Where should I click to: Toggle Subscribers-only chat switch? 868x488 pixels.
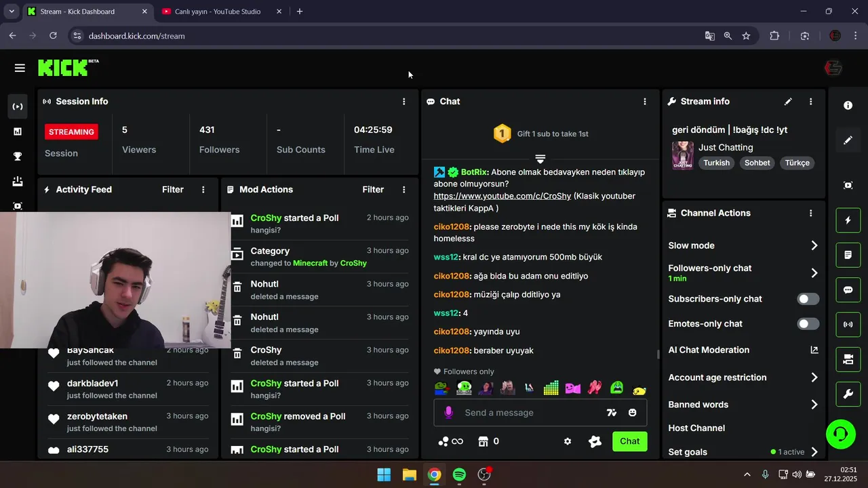click(808, 299)
